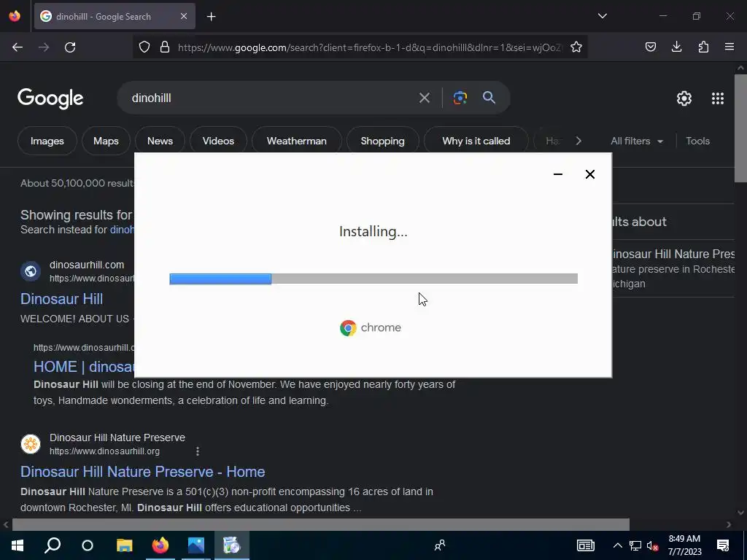
Task: Go to Google logo homepage
Action: point(50,98)
